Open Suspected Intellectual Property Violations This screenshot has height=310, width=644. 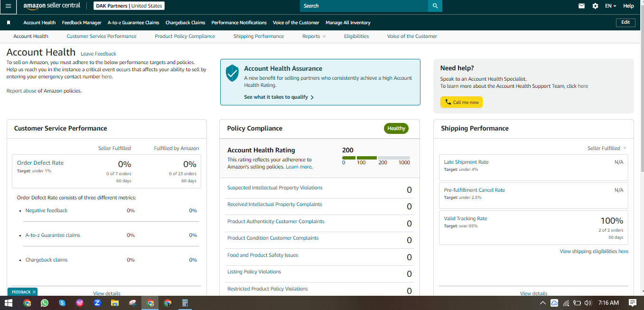pos(275,188)
